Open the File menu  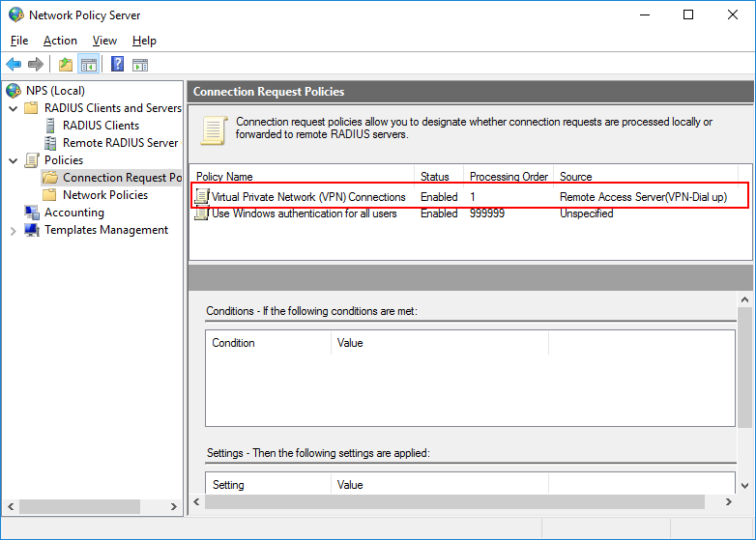19,41
